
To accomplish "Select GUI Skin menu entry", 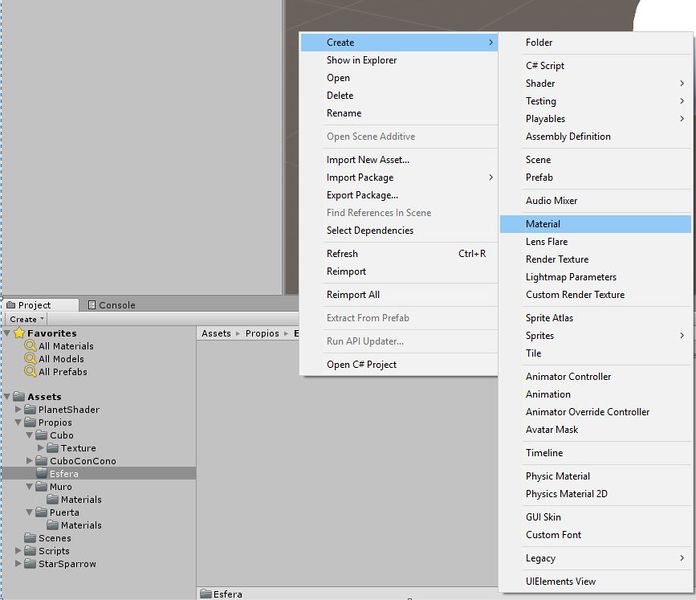I will [x=595, y=517].
